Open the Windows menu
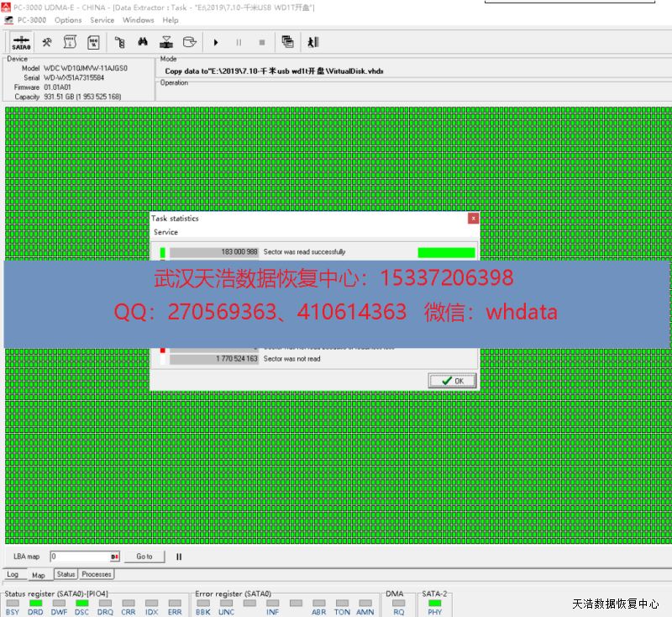Image resolution: width=672 pixels, height=617 pixels. point(138,20)
